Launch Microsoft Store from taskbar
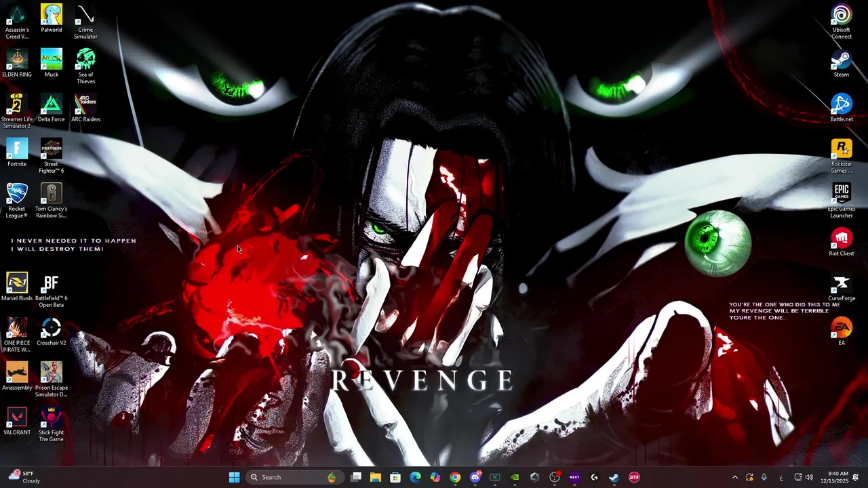Image resolution: width=868 pixels, height=488 pixels. click(x=395, y=477)
